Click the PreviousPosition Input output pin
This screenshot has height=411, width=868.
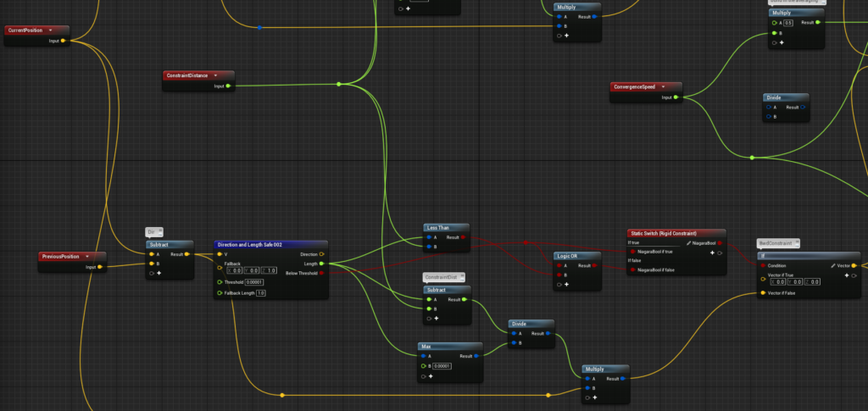100,267
